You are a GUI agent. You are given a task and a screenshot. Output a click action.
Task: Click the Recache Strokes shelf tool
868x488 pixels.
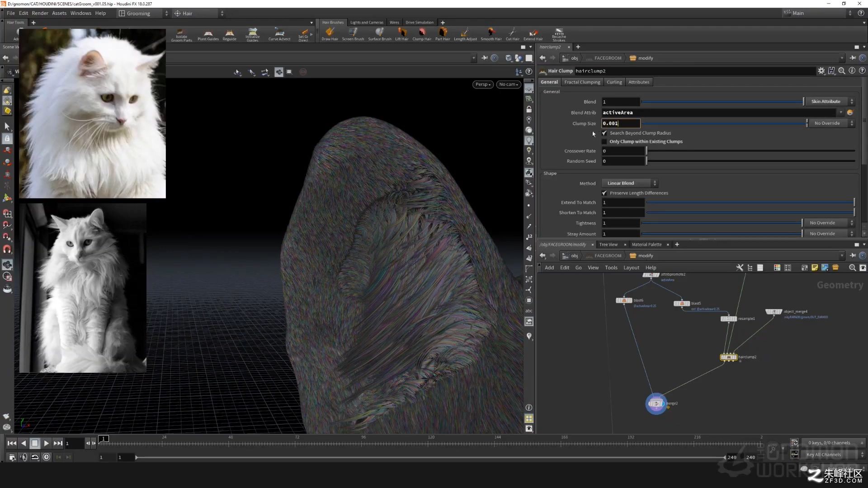(559, 35)
